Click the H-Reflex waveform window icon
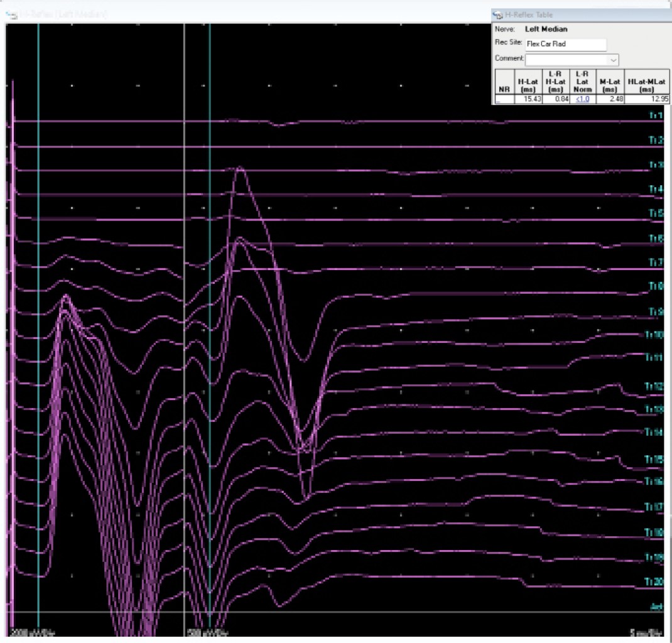This screenshot has height=643, width=672. [x=11, y=14]
